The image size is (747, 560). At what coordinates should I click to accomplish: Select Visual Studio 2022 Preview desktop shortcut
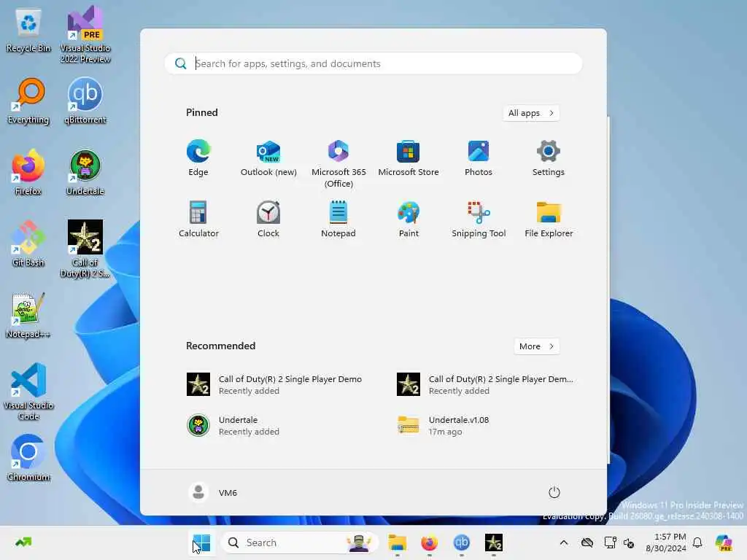point(85,35)
